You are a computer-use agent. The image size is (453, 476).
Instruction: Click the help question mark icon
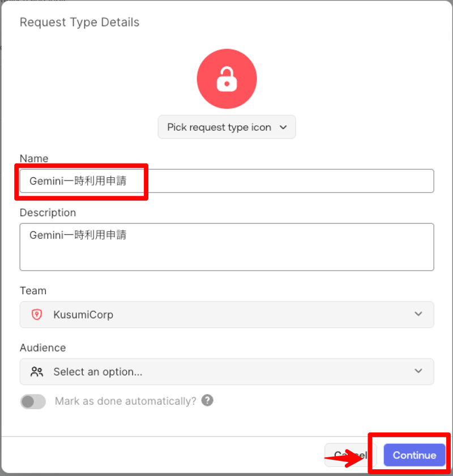(208, 401)
